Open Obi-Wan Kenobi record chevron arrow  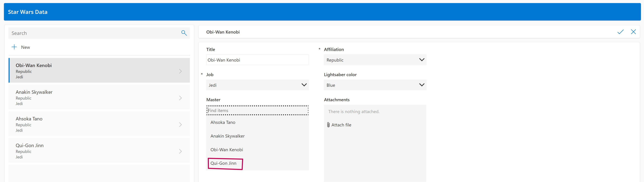click(x=180, y=71)
